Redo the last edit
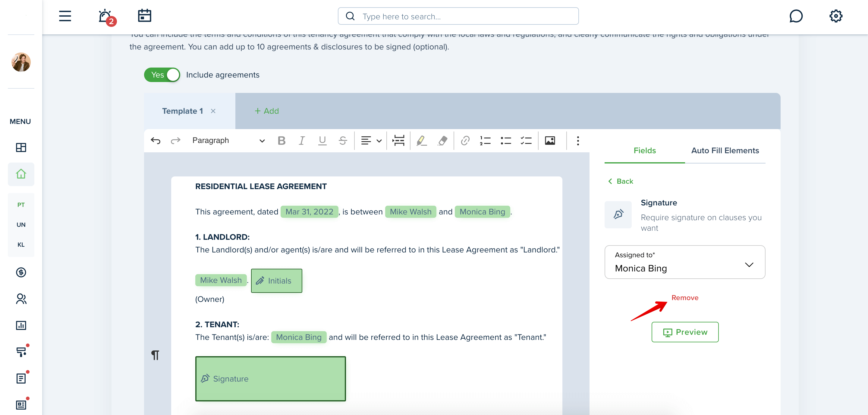 [x=175, y=141]
